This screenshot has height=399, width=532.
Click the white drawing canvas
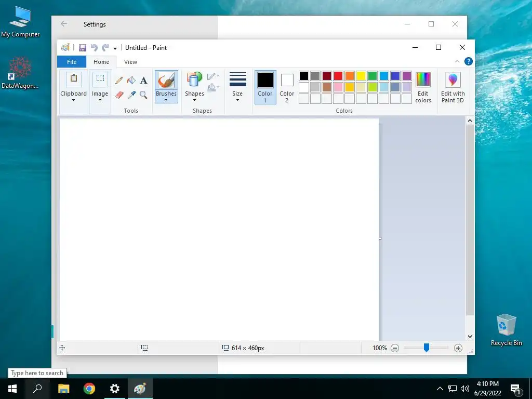[x=219, y=229]
